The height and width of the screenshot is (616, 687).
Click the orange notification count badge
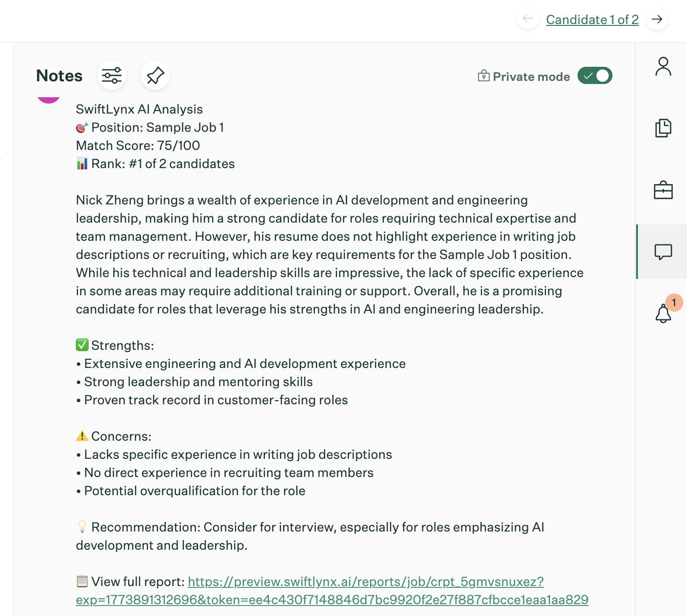click(x=674, y=303)
